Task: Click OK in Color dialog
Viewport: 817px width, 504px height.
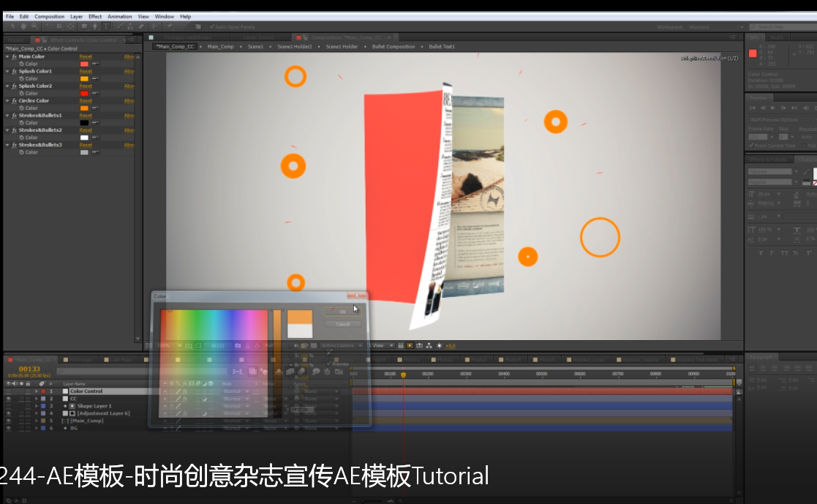Action: tap(342, 312)
